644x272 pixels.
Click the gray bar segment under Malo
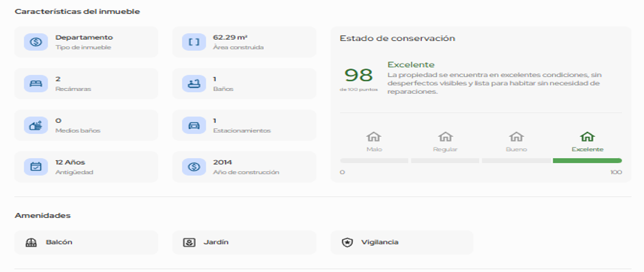[375, 160]
